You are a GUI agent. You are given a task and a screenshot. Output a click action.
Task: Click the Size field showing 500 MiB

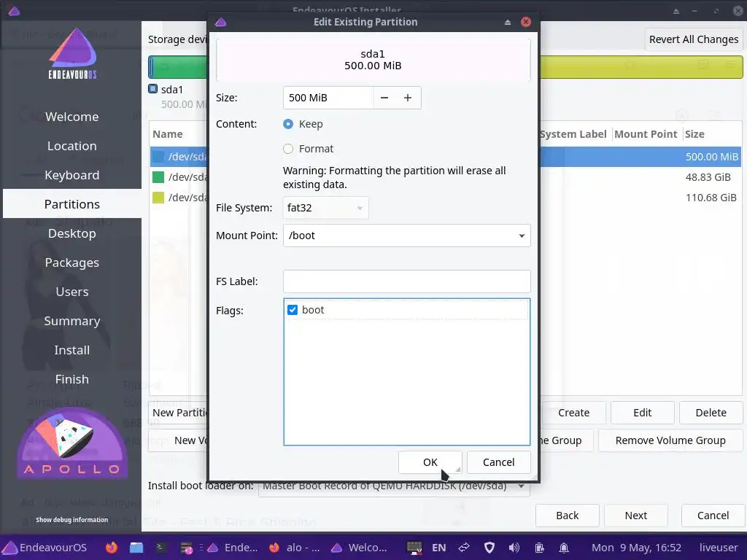[x=328, y=98]
